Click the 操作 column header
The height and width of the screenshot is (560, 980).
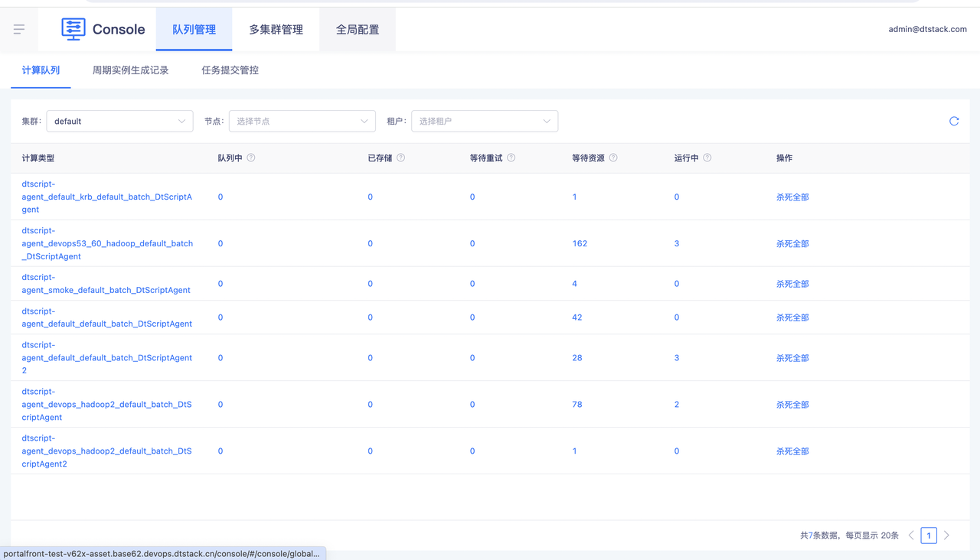coord(784,158)
